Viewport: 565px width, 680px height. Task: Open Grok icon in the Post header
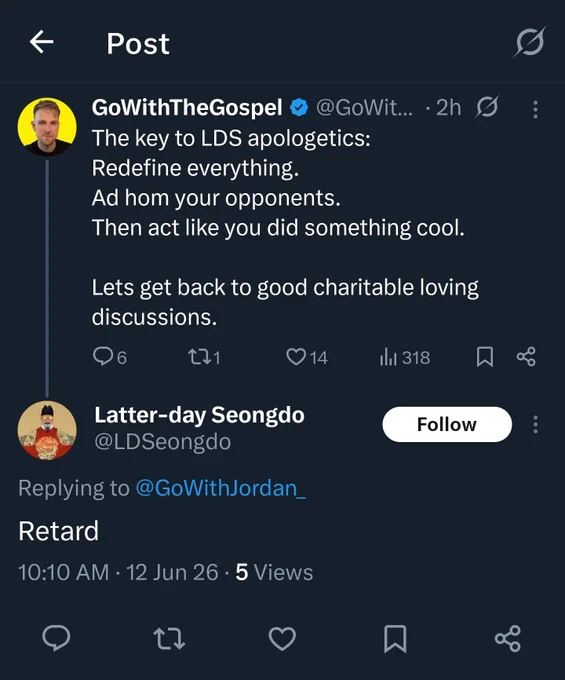click(529, 42)
